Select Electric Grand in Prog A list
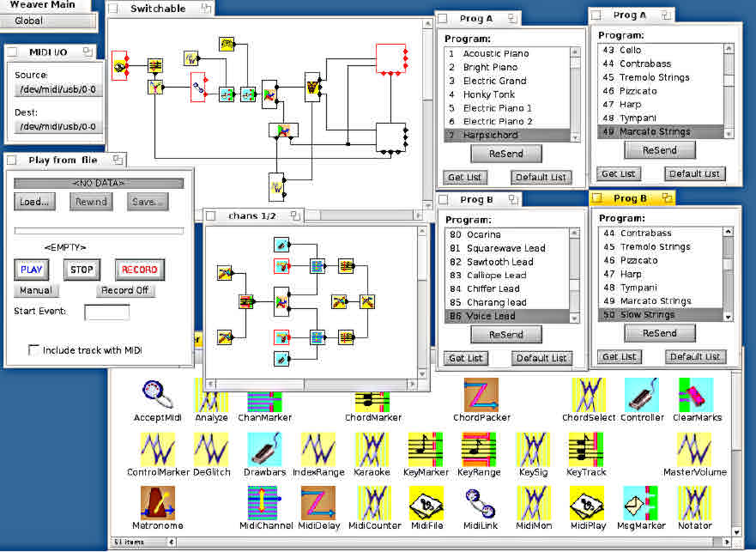 click(x=507, y=81)
